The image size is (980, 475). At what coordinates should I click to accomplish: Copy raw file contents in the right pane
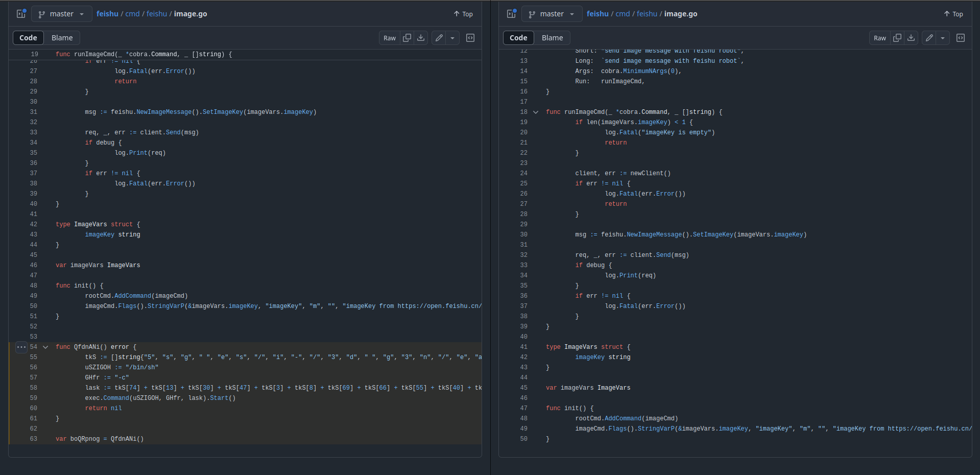(x=897, y=37)
